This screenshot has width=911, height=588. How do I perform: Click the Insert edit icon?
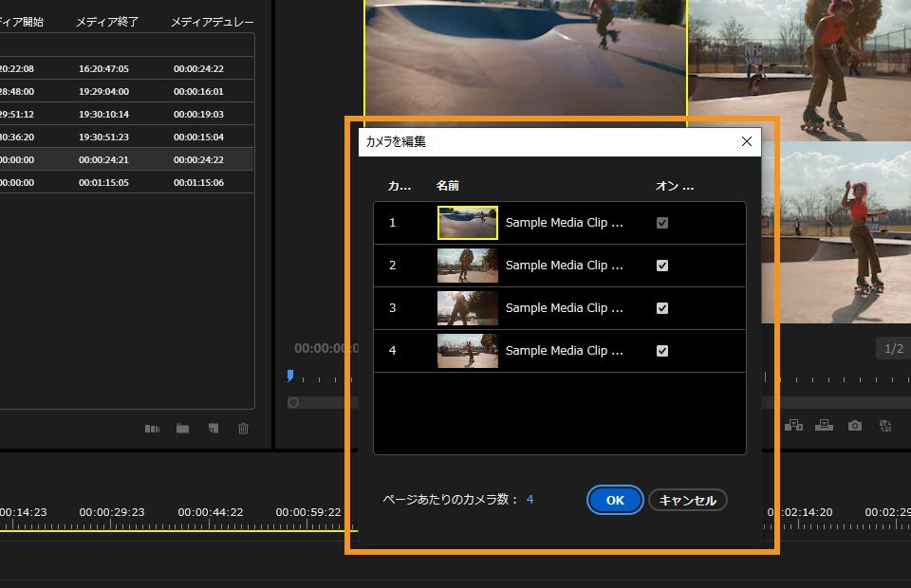tap(794, 426)
